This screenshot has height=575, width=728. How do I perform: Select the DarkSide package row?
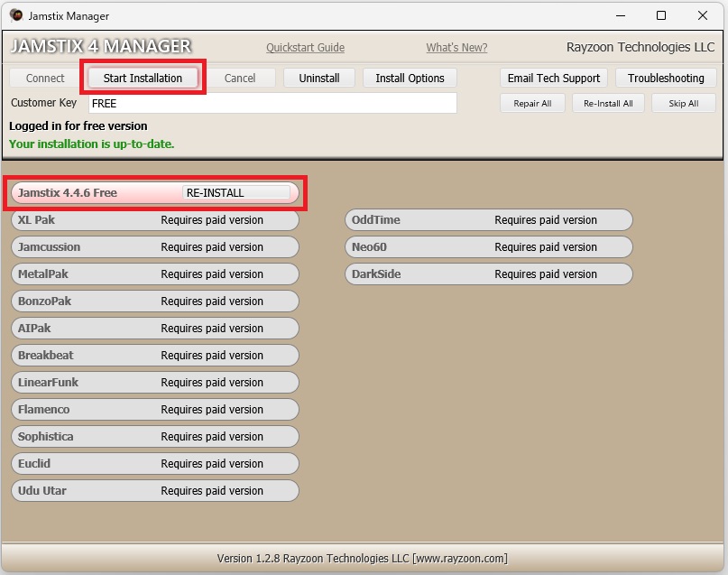coord(488,274)
